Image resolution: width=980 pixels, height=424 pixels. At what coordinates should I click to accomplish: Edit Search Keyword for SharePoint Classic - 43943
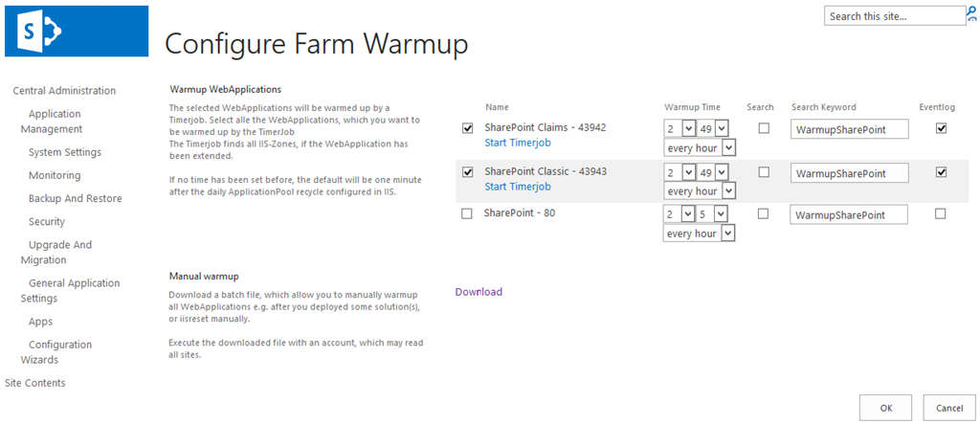850,172
